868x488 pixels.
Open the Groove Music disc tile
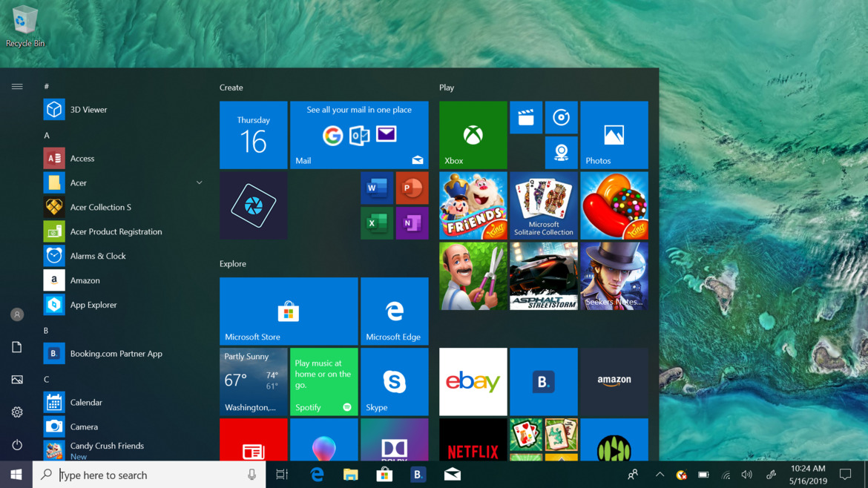(x=562, y=117)
